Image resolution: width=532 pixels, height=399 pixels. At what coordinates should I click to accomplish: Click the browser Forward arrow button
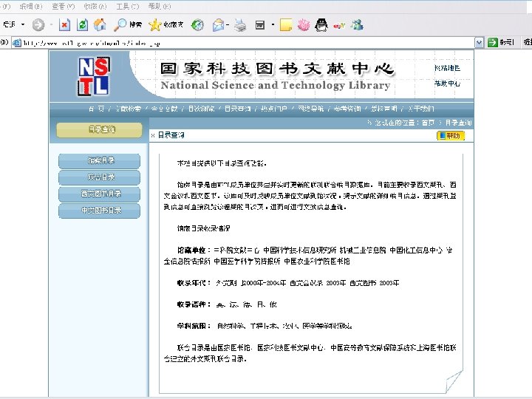point(38,25)
